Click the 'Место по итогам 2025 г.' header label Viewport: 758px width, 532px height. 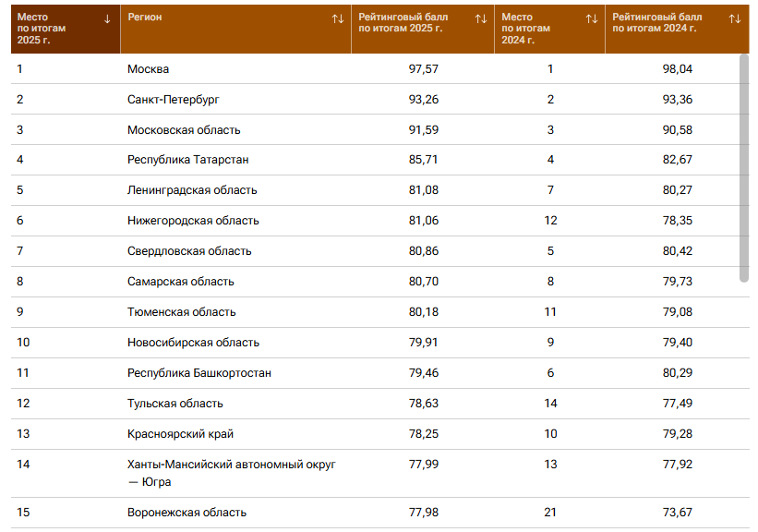(x=42, y=29)
